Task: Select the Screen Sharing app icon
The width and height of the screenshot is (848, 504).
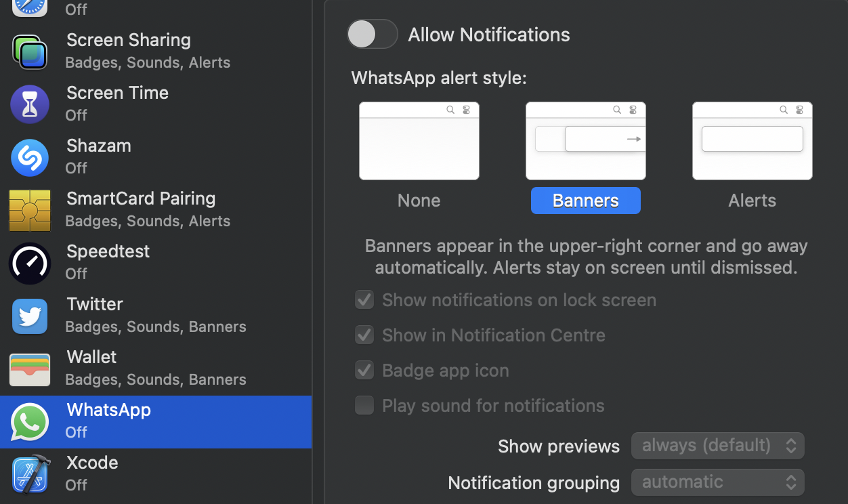Action: click(x=30, y=51)
